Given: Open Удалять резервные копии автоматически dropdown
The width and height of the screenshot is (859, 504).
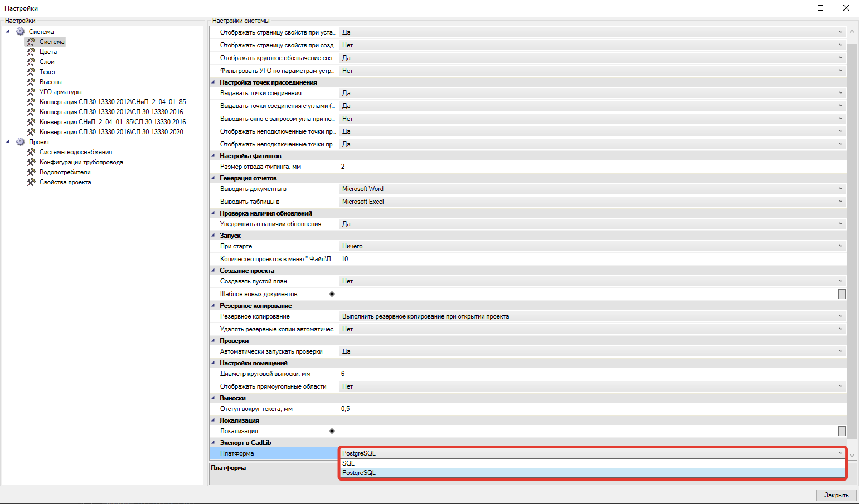Looking at the screenshot, I should tap(841, 329).
